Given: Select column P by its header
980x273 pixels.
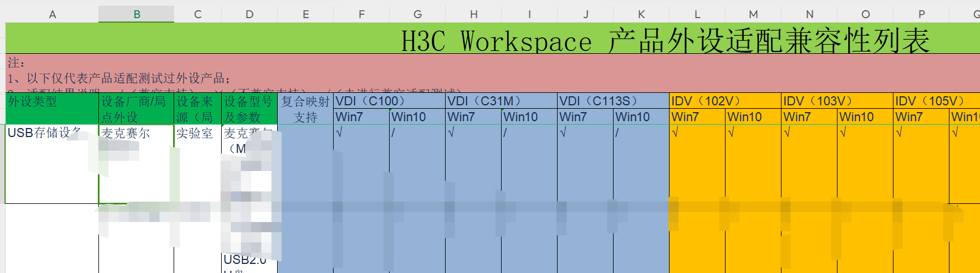Looking at the screenshot, I should [921, 14].
